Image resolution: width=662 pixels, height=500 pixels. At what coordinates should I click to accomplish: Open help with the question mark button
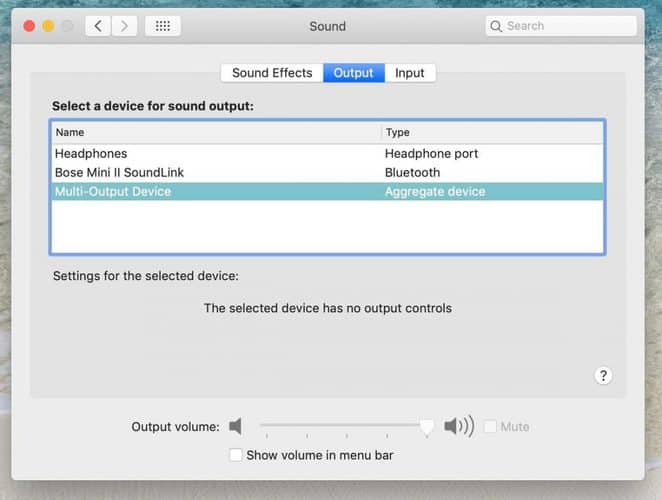click(x=603, y=375)
